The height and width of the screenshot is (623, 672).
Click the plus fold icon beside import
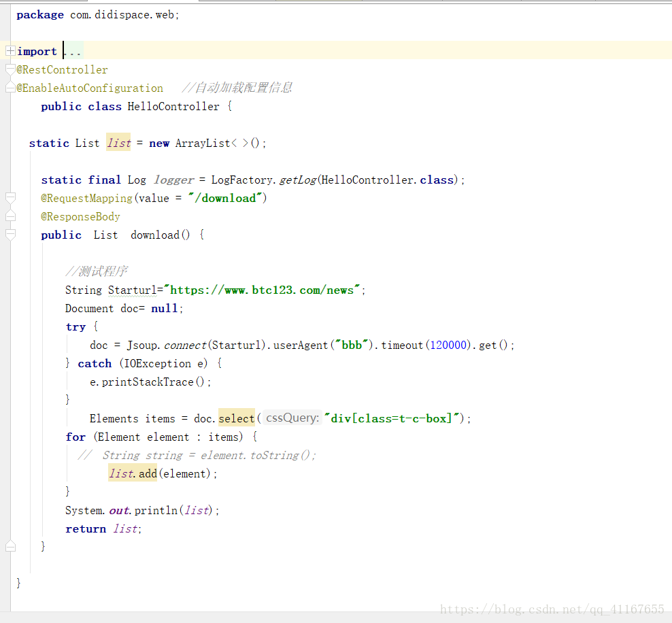click(x=9, y=51)
